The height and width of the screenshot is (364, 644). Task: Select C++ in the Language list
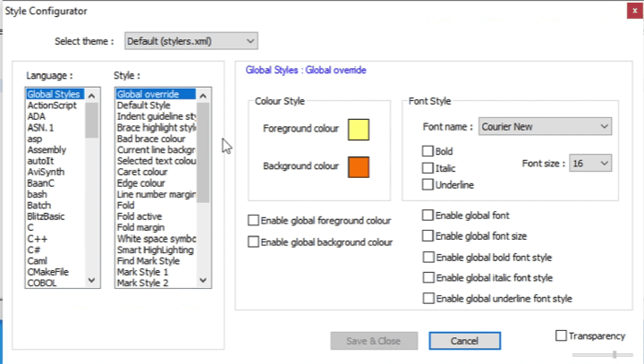tap(38, 239)
